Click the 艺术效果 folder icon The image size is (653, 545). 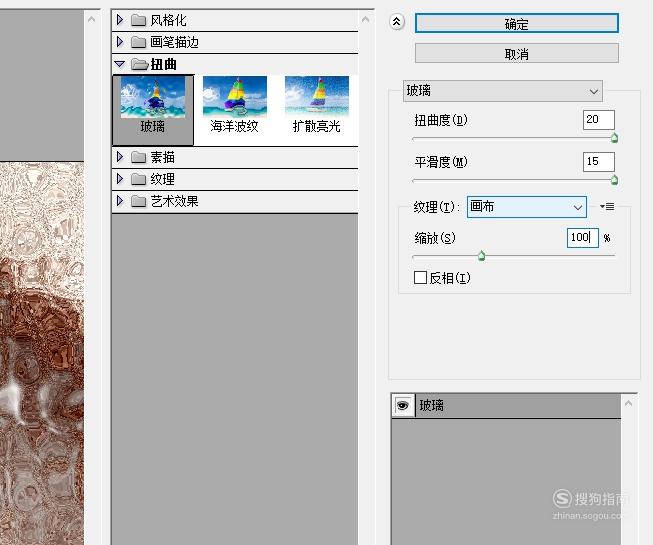[138, 202]
